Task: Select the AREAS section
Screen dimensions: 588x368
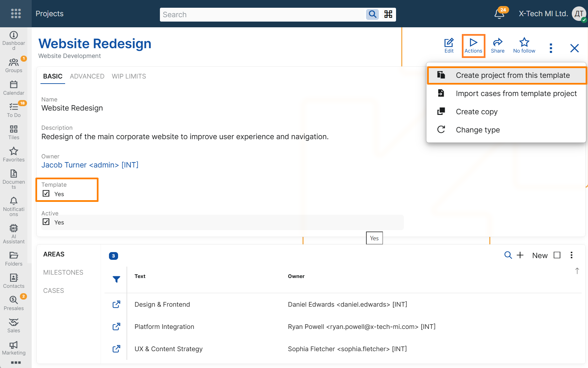Action: pyautogui.click(x=54, y=254)
